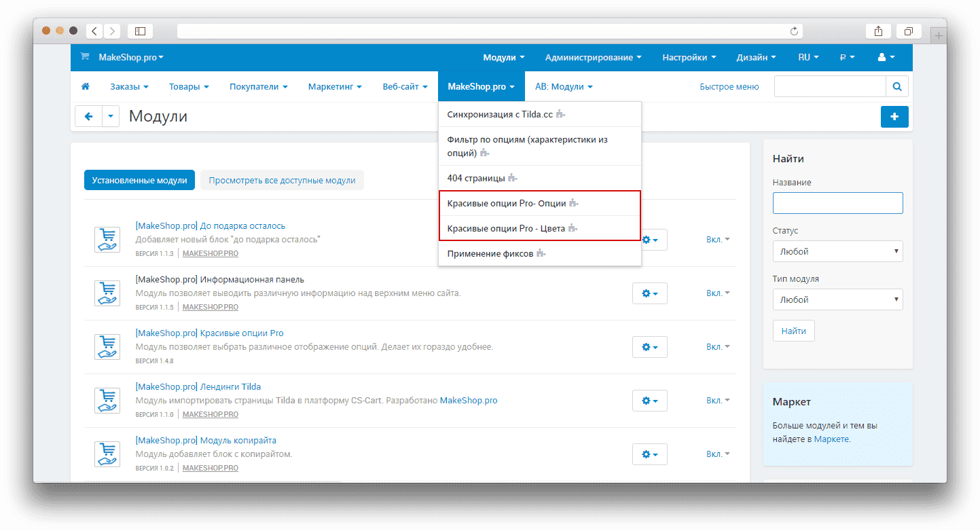Toggle status Вкл. for До подарка осталось

[718, 240]
